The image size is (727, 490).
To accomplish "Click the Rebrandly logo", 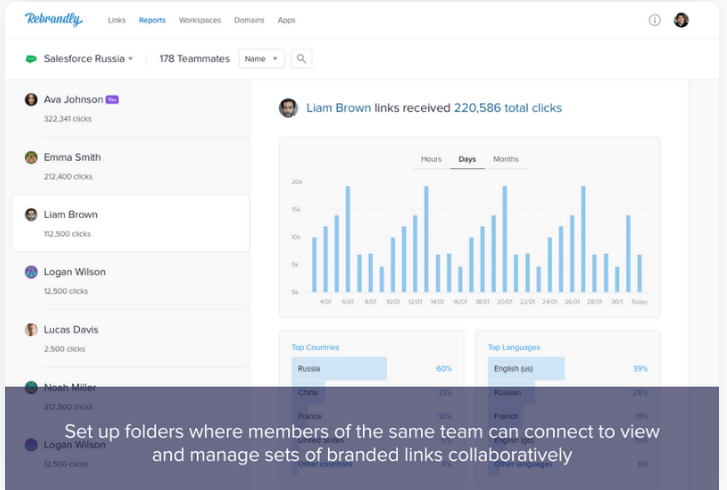I will pos(54,19).
